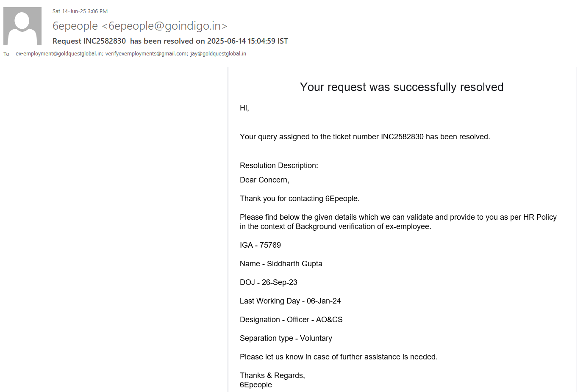Click the "Separation type - Voluntary" line
Viewport: 586px width, 392px height.
[286, 338]
